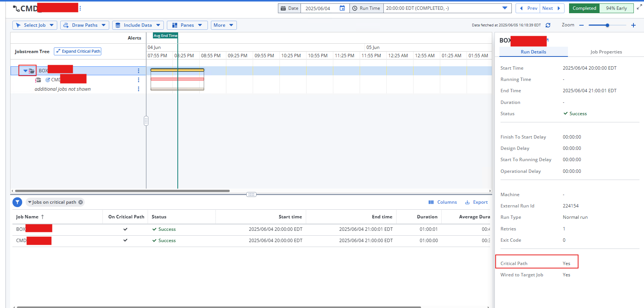This screenshot has height=308, width=644.
Task: Open the calendar date picker icon
Action: [342, 8]
